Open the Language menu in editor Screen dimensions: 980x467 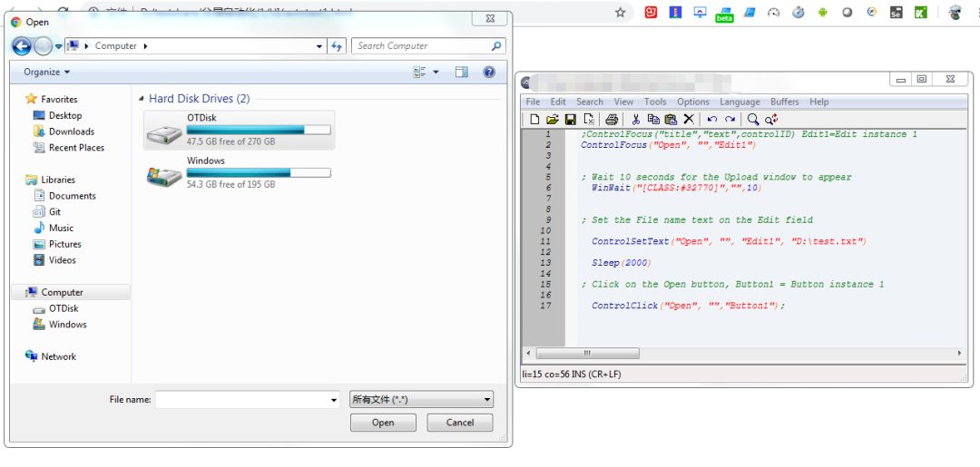[x=740, y=102]
